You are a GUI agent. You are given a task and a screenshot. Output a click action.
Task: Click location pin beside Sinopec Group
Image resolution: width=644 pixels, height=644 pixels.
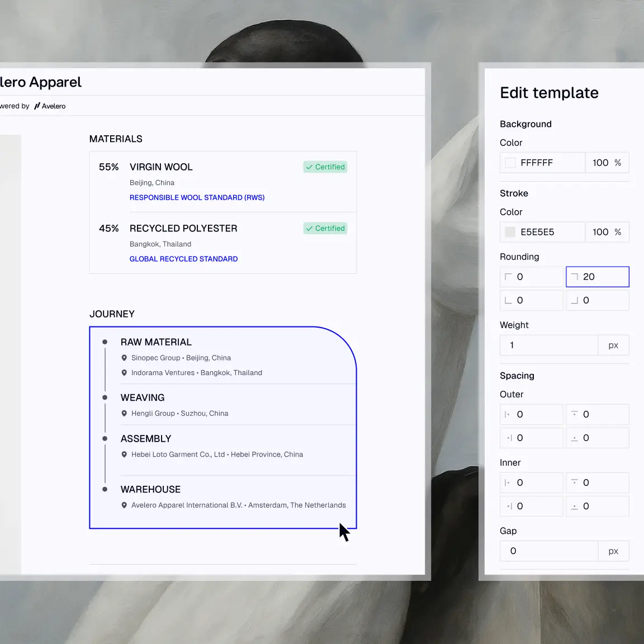[x=124, y=358]
